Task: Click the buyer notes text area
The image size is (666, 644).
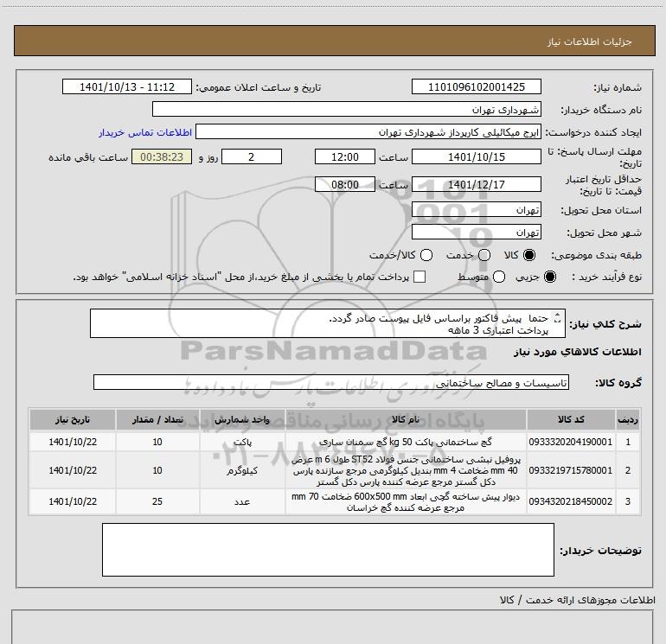Action: click(x=328, y=550)
